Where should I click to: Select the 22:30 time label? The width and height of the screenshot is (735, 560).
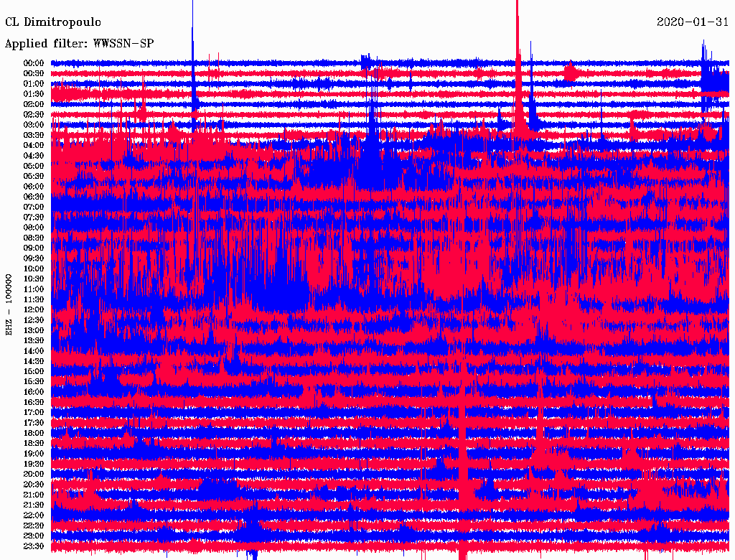click(x=34, y=526)
